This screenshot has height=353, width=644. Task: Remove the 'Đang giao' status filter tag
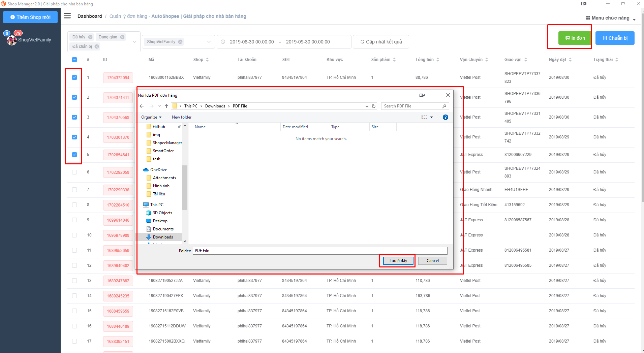[122, 37]
